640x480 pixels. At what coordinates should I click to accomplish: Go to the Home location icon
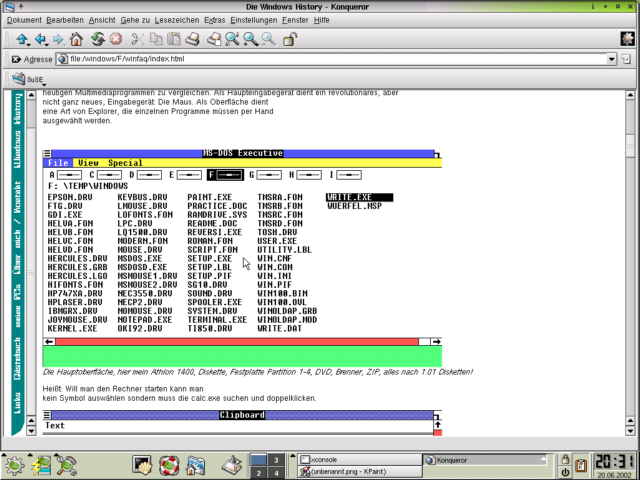(x=76, y=39)
